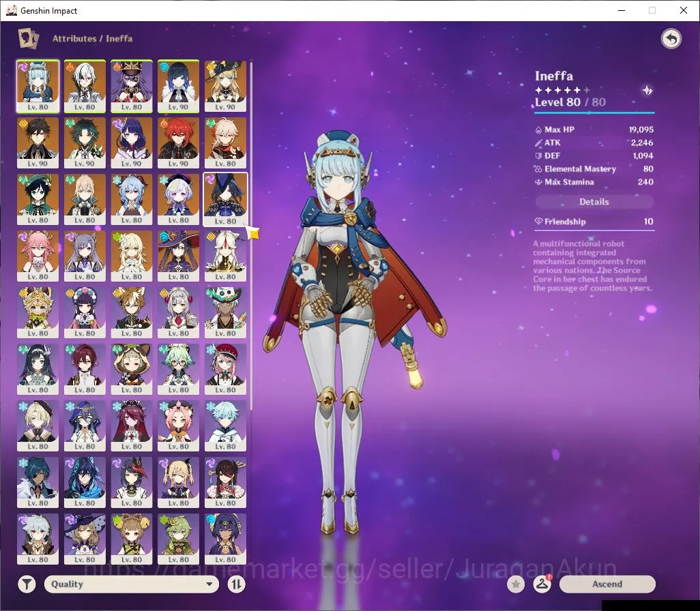Open the sparkle icon beside Ineffa's stars
700x611 pixels.
pyautogui.click(x=647, y=91)
